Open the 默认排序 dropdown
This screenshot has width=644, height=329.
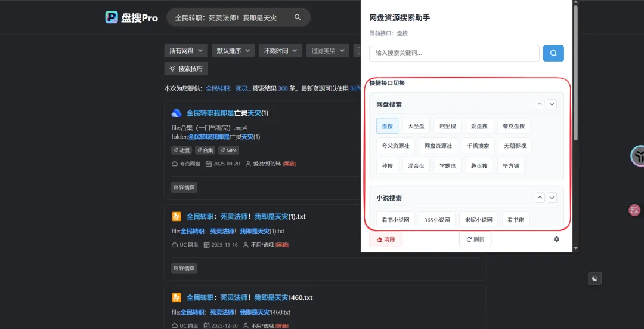(x=233, y=51)
